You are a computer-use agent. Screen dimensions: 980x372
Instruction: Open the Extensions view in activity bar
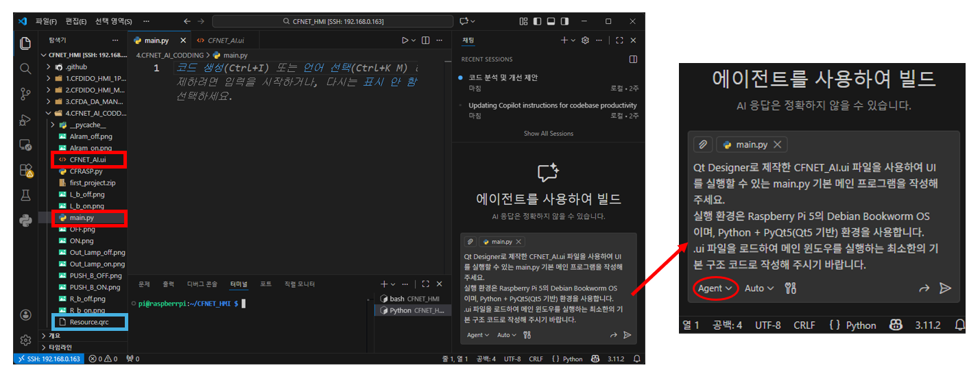click(25, 170)
